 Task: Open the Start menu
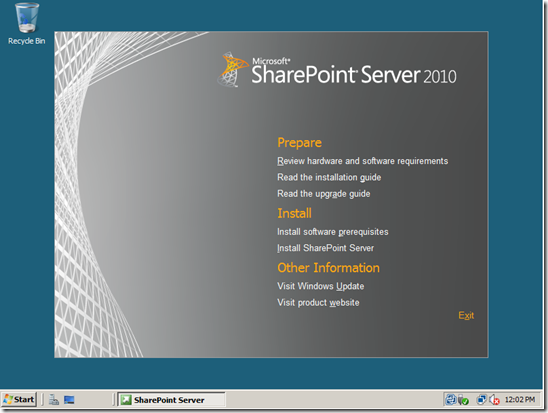(x=19, y=399)
